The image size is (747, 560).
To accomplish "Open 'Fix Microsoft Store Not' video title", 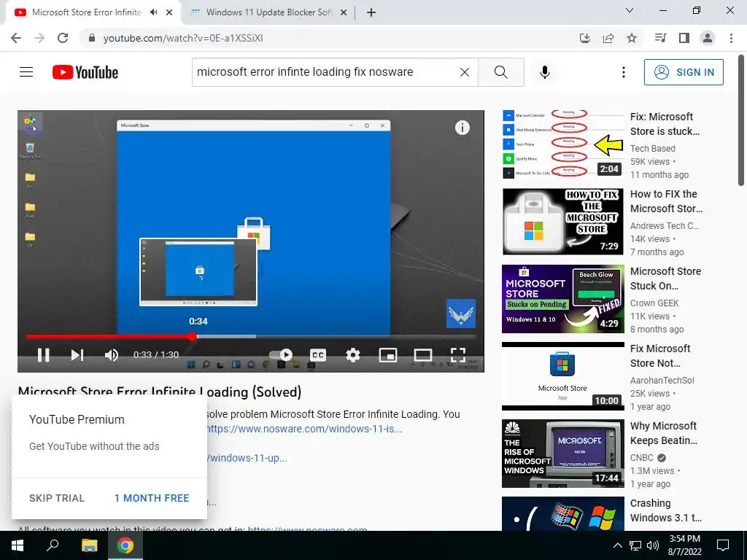I will pos(659,356).
